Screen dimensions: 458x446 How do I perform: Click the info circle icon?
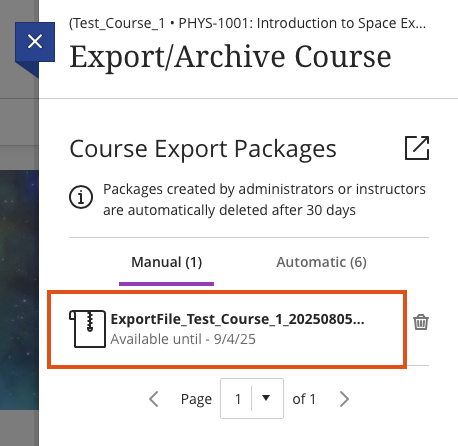[x=81, y=197]
